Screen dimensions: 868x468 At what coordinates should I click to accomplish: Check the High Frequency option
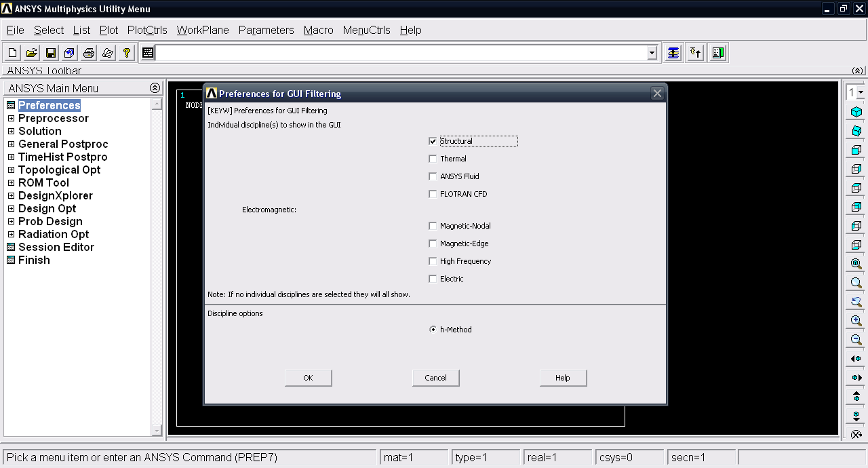coord(433,261)
